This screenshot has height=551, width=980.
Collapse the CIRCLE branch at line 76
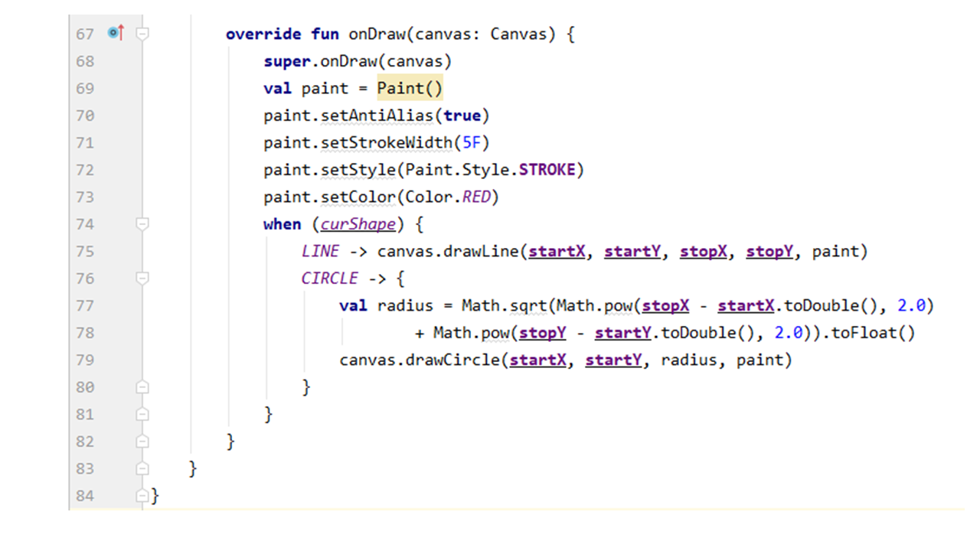[142, 279]
